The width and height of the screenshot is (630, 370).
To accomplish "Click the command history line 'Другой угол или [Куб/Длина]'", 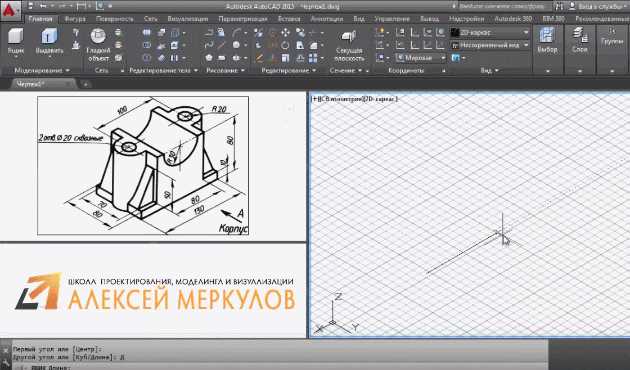I will tap(69, 357).
